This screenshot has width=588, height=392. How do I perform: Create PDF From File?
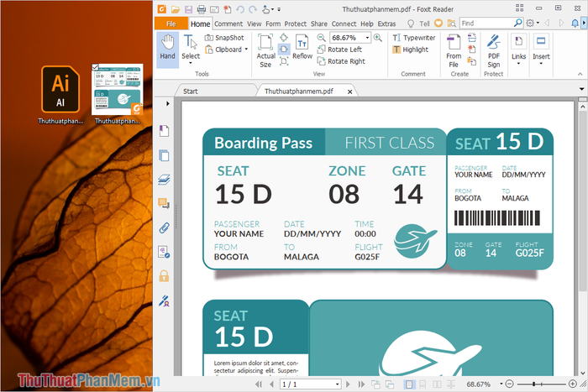[x=454, y=51]
